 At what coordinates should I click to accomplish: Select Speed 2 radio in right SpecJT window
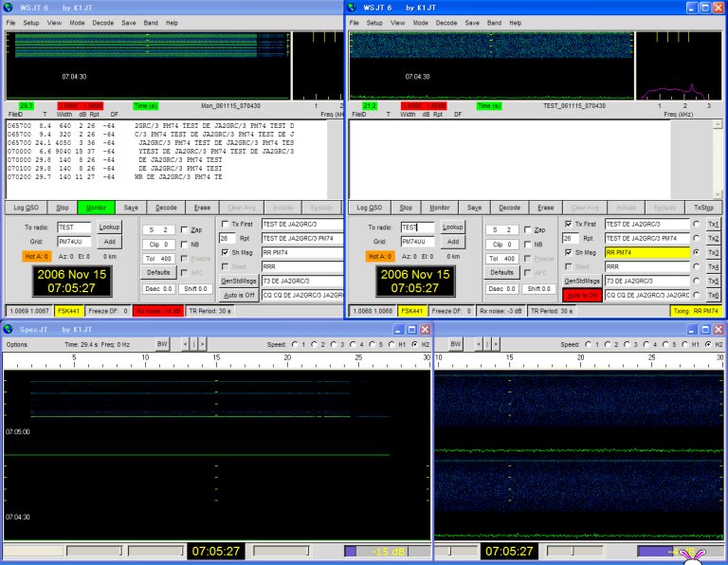pos(608,344)
